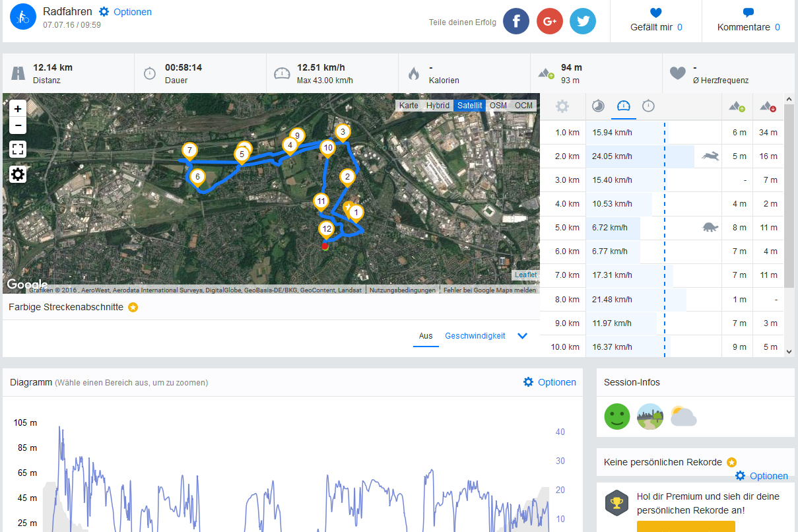Open the Nutzungsbedingungen link on map
The width and height of the screenshot is (798, 532).
[x=402, y=290]
